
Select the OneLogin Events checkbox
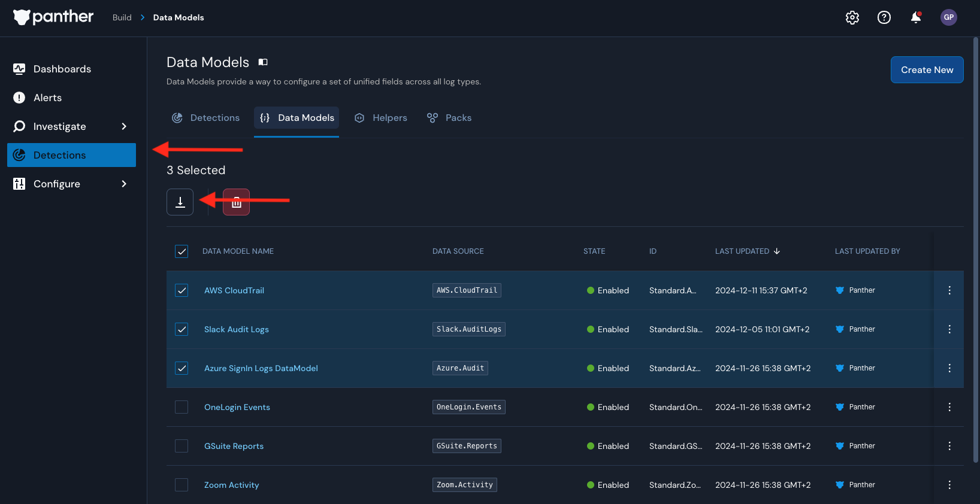point(182,407)
